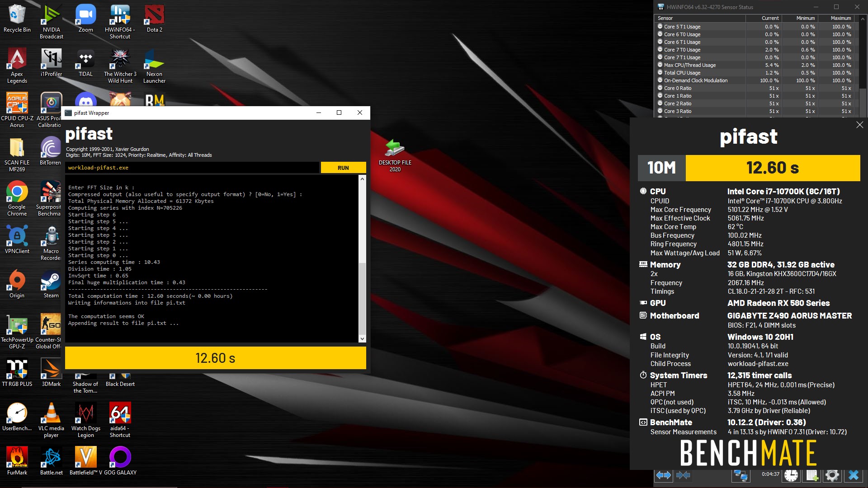
Task: Open the Recycle Bin desktop icon
Action: pos(17,19)
